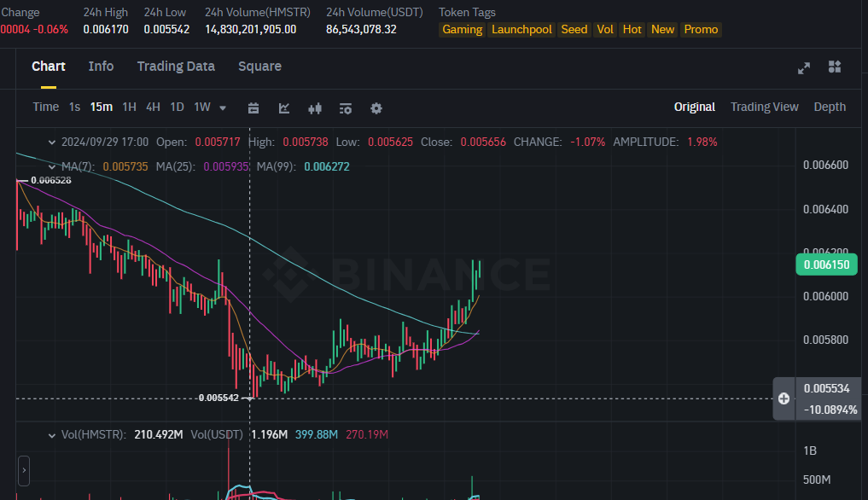Click the 0.005800 price axis label
Screen dimensions: 868x500
825,340
